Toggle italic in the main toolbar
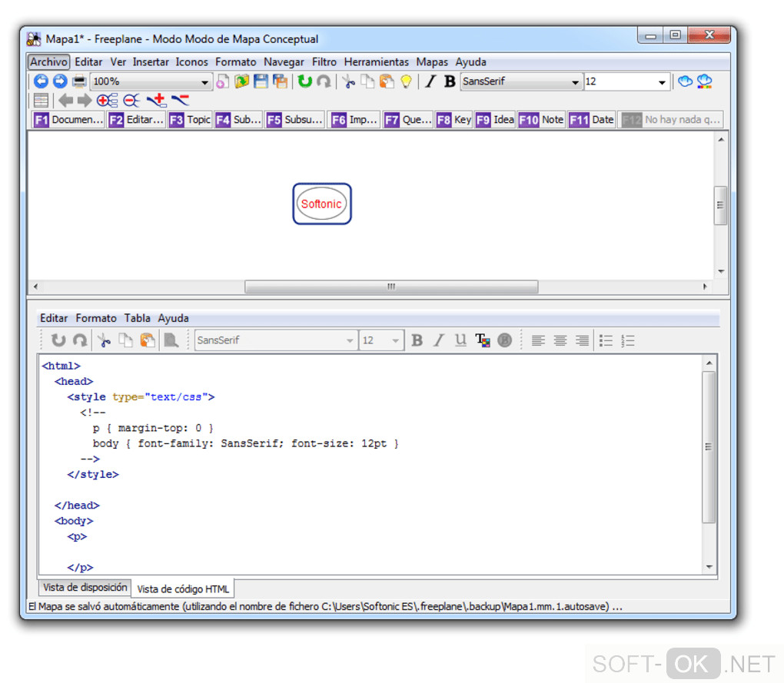784x683 pixels. pyautogui.click(x=430, y=81)
